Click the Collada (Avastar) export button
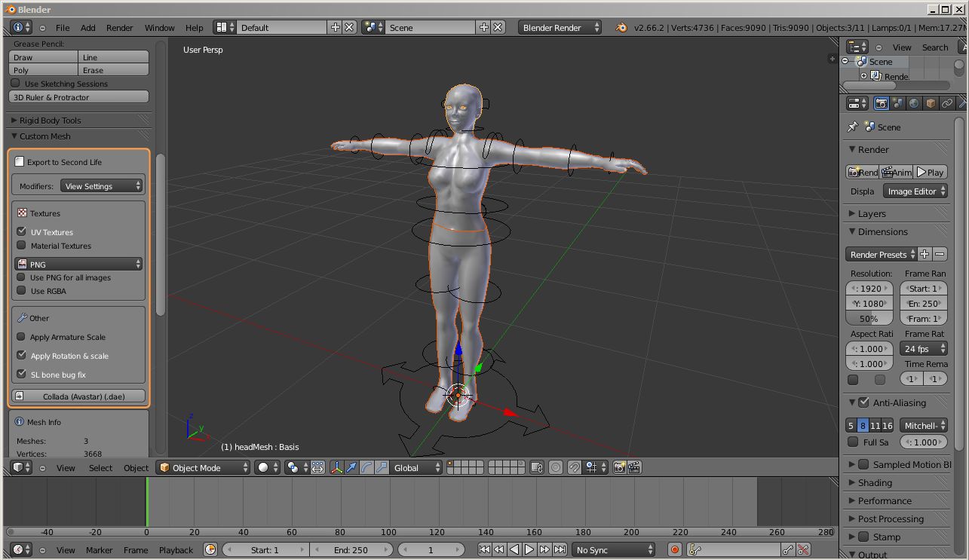Image resolution: width=969 pixels, height=560 pixels. (x=78, y=396)
